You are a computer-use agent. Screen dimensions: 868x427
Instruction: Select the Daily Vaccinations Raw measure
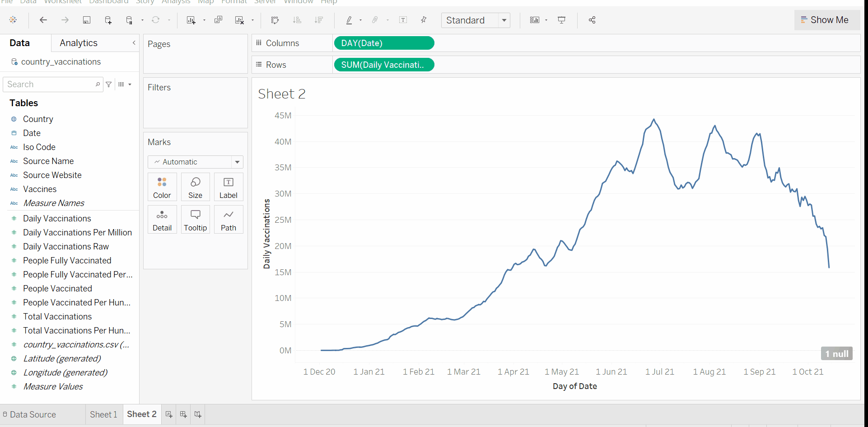pos(66,246)
